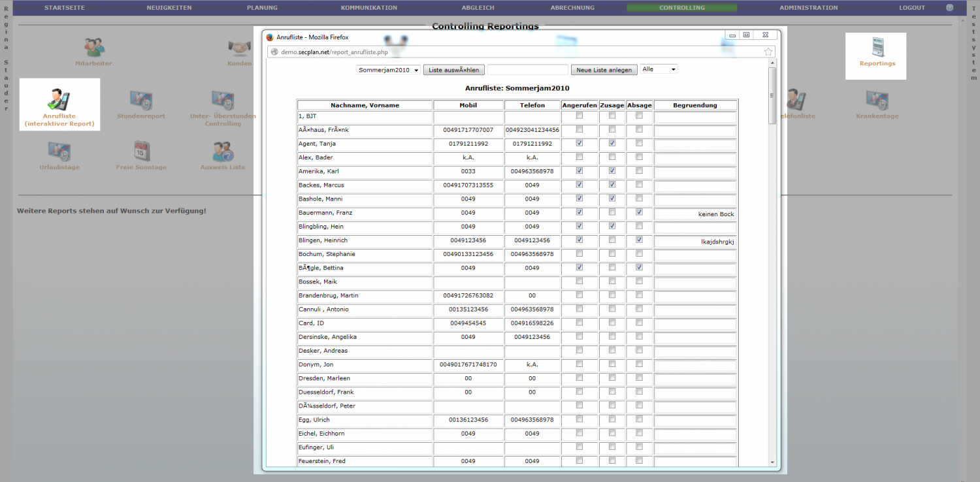The width and height of the screenshot is (980, 482).
Task: Click name cell Eichel, Eichhorn
Action: [x=365, y=433]
